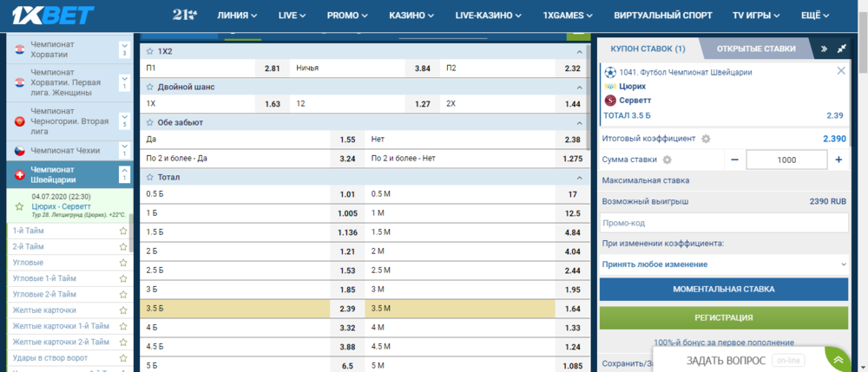Collapse the Двойной шанс section

coord(580,87)
